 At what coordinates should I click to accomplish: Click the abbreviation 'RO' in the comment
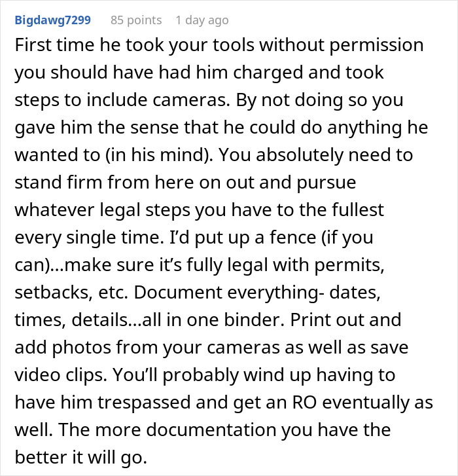(x=304, y=403)
